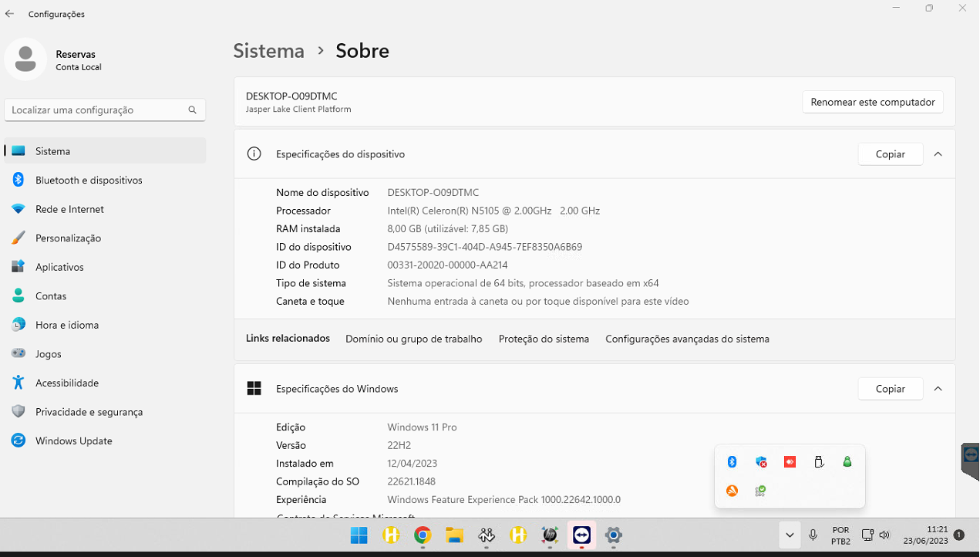Open Bluetooth e dispositivos settings
This screenshot has height=557, width=980.
(x=89, y=180)
